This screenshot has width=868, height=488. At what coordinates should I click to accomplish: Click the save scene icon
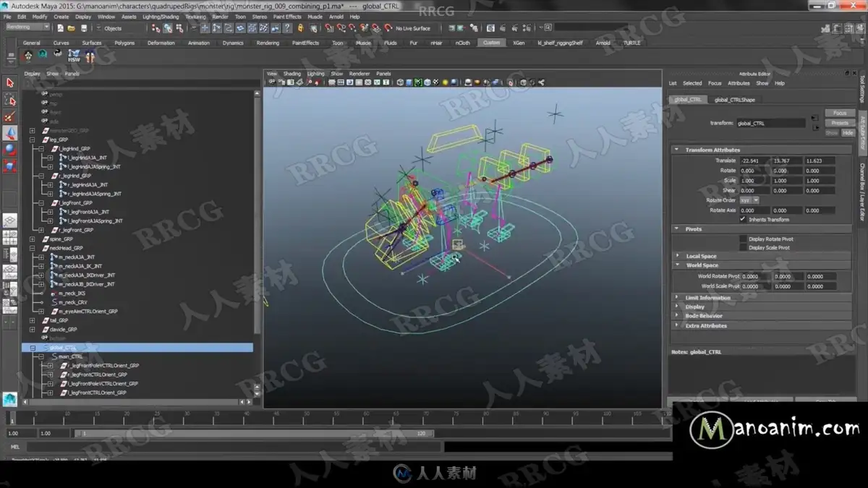click(x=84, y=28)
